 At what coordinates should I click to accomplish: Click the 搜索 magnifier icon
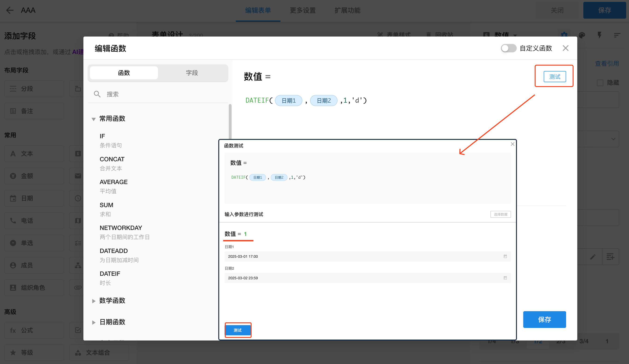pos(97,94)
